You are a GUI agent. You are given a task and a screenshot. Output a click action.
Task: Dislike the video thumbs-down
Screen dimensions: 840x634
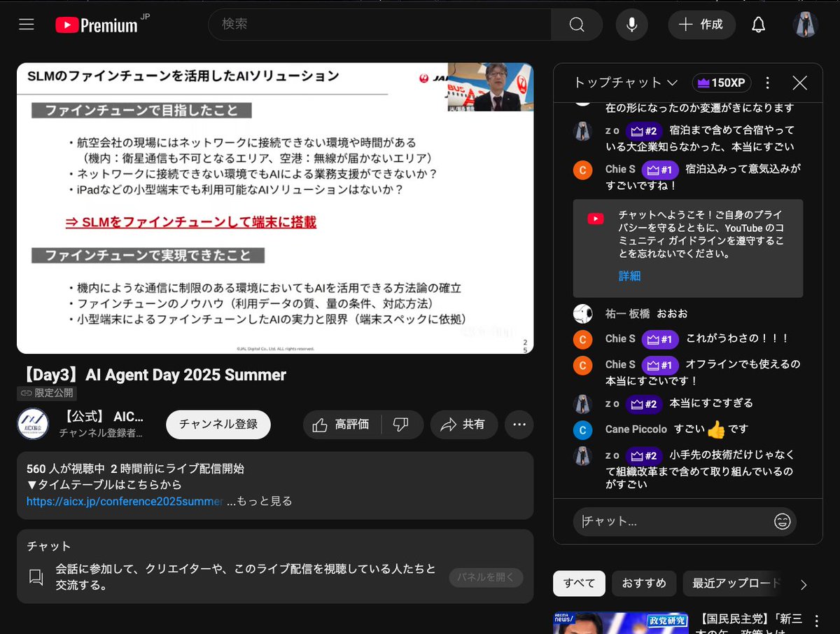tap(401, 425)
